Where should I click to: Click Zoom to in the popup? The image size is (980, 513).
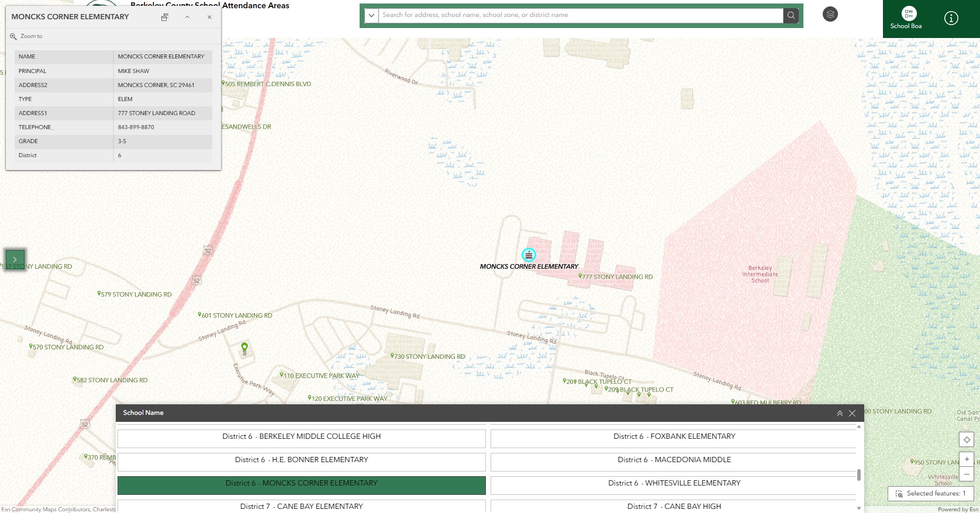pos(26,36)
